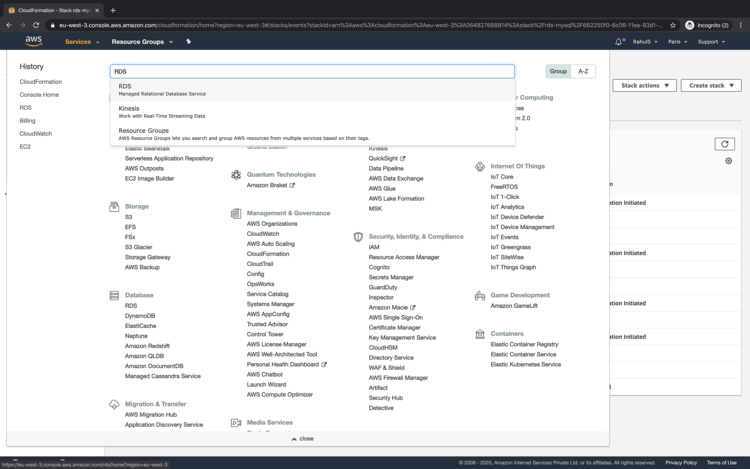Open the notifications bell icon

tap(619, 42)
